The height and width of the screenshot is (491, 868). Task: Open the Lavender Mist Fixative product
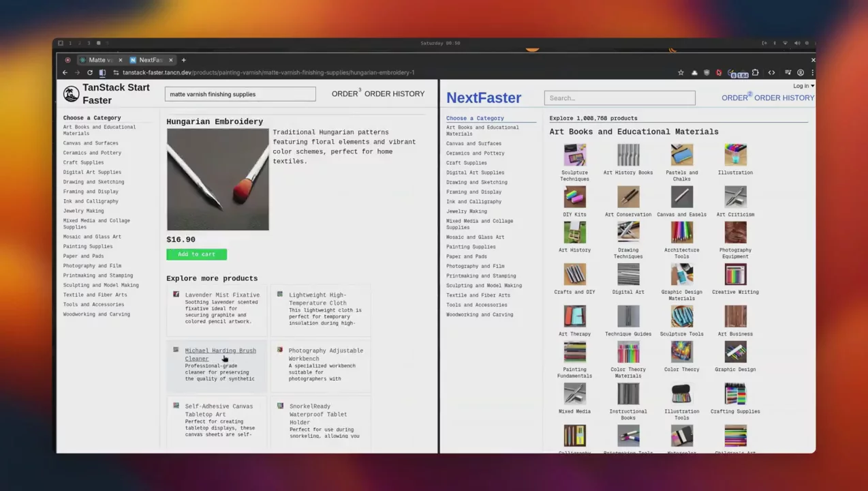click(217, 311)
